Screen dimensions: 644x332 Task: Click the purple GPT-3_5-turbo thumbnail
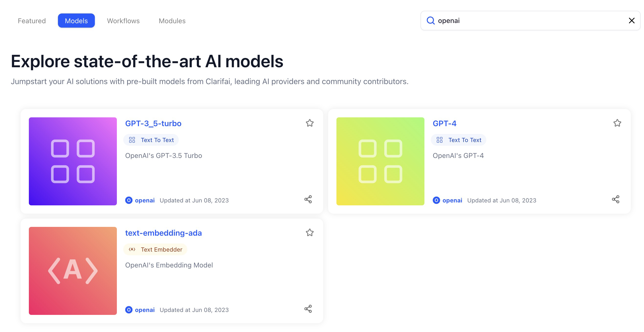pos(73,161)
